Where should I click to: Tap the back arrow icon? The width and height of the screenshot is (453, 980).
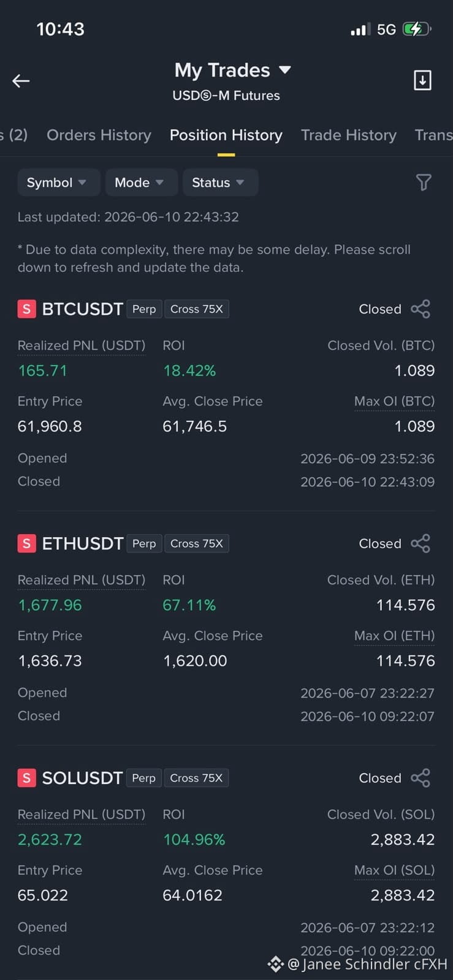coord(21,81)
